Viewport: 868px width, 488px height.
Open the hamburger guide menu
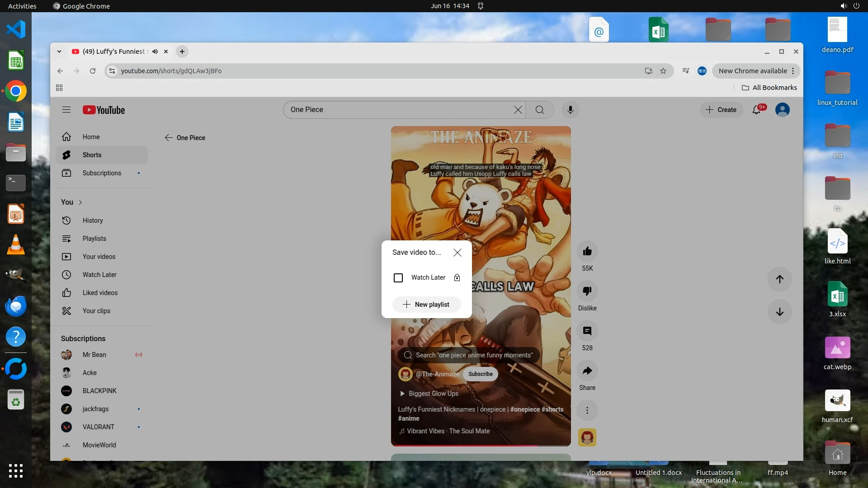[66, 110]
